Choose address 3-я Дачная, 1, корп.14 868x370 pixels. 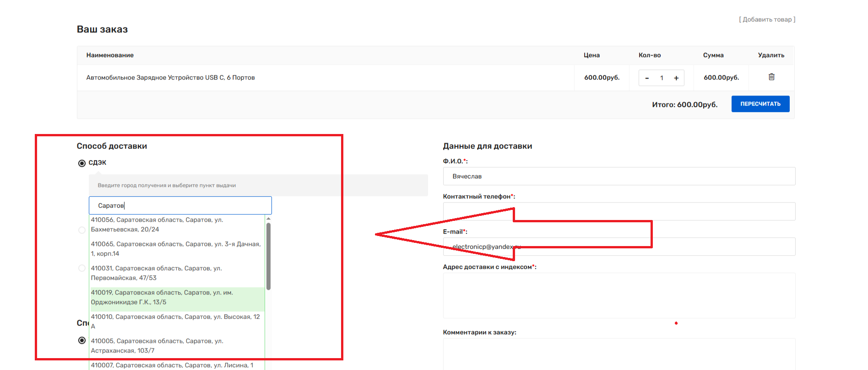coord(176,249)
